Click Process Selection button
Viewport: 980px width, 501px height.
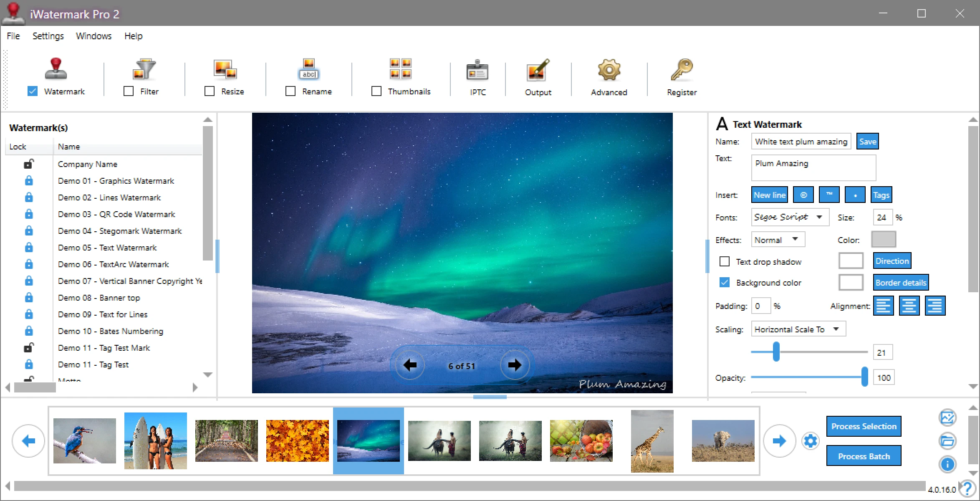(864, 426)
